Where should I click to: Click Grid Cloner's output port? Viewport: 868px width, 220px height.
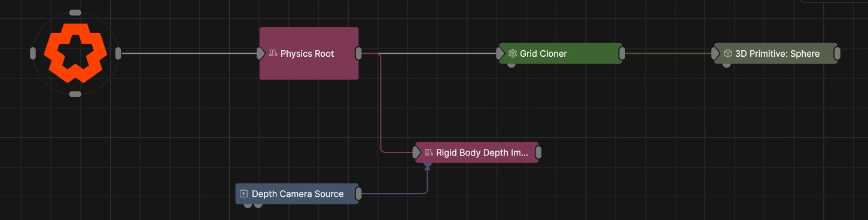(622, 53)
